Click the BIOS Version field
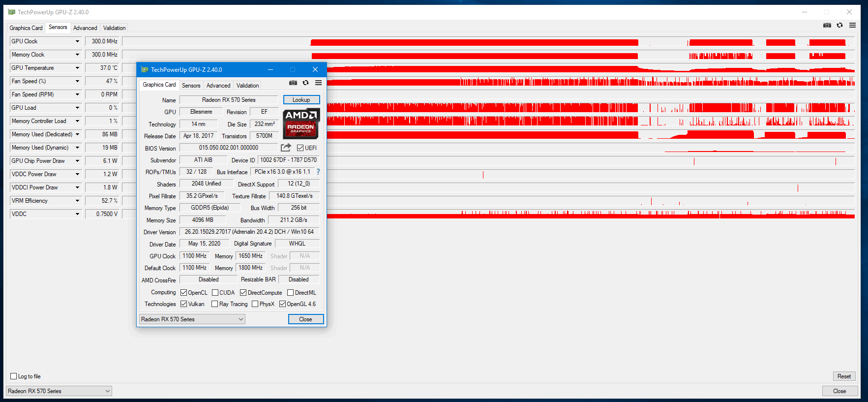Screen dimensions: 868x402 [229, 148]
